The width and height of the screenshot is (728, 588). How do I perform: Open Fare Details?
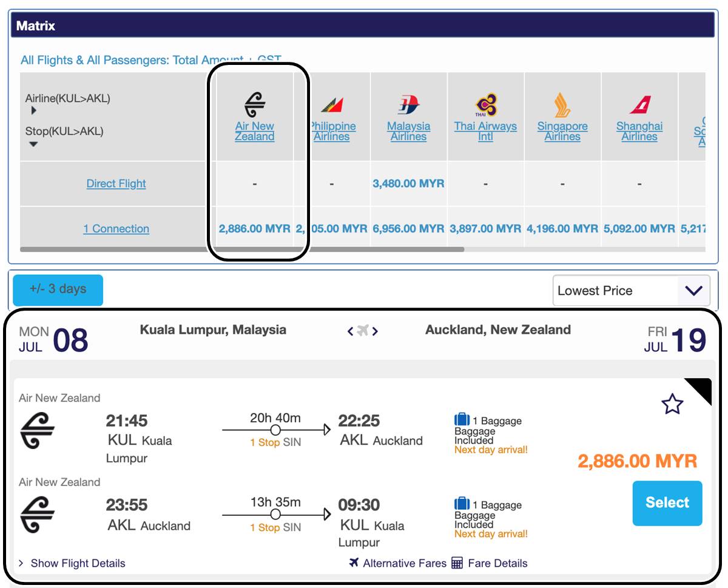coord(497,563)
